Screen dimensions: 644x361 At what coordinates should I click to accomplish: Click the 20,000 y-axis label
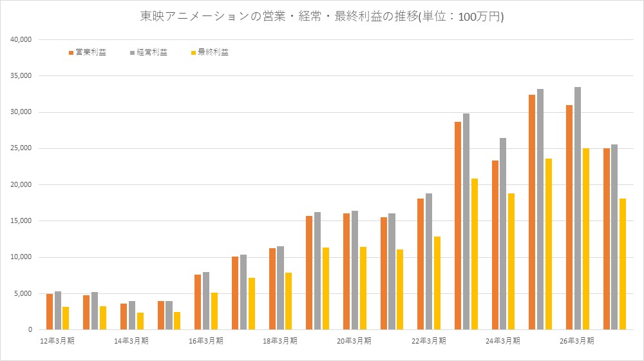click(x=21, y=184)
